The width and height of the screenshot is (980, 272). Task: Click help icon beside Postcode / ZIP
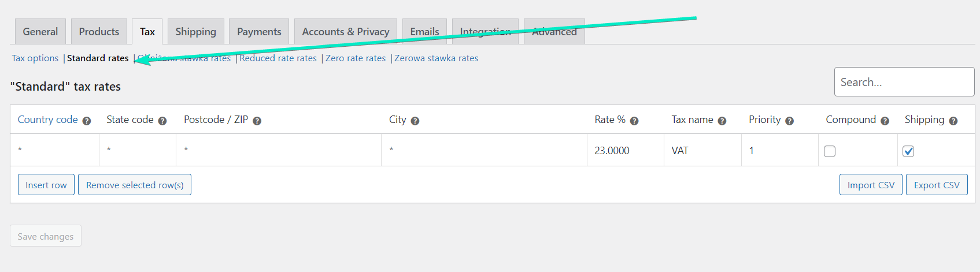[257, 121]
